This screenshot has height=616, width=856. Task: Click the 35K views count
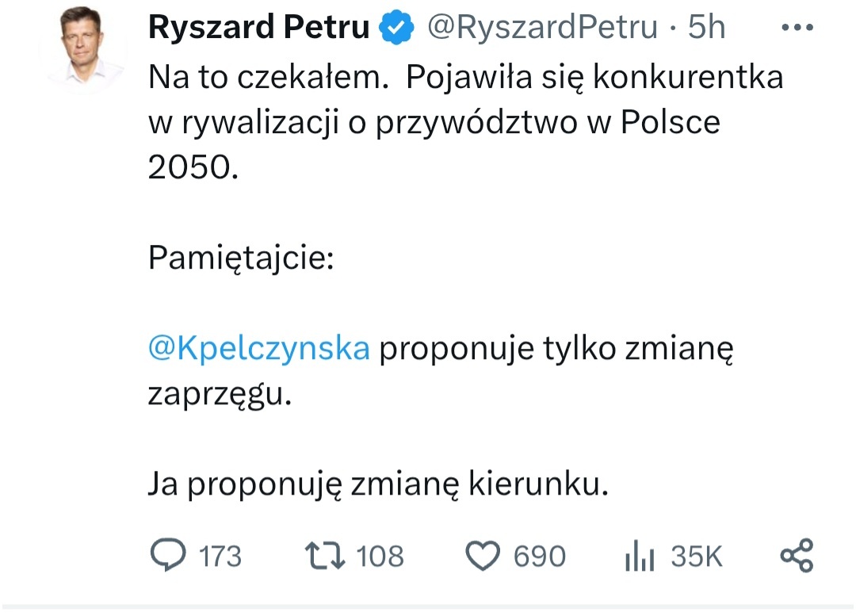pos(697,557)
